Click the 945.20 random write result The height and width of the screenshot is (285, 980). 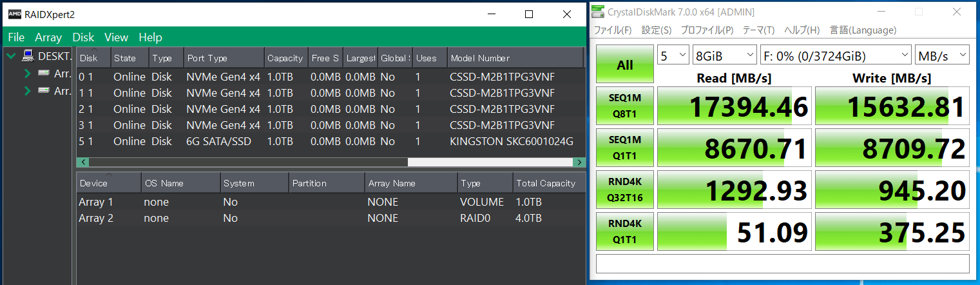892,190
